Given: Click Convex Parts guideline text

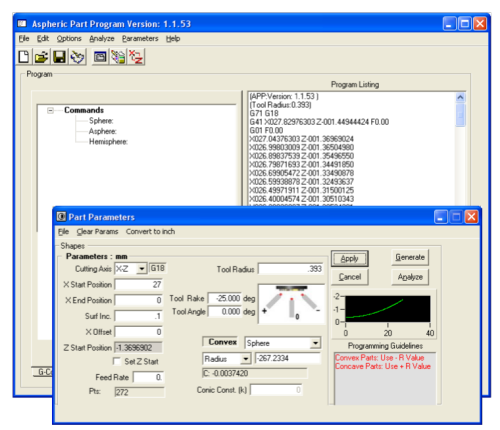Looking at the screenshot, I should click(x=379, y=358).
